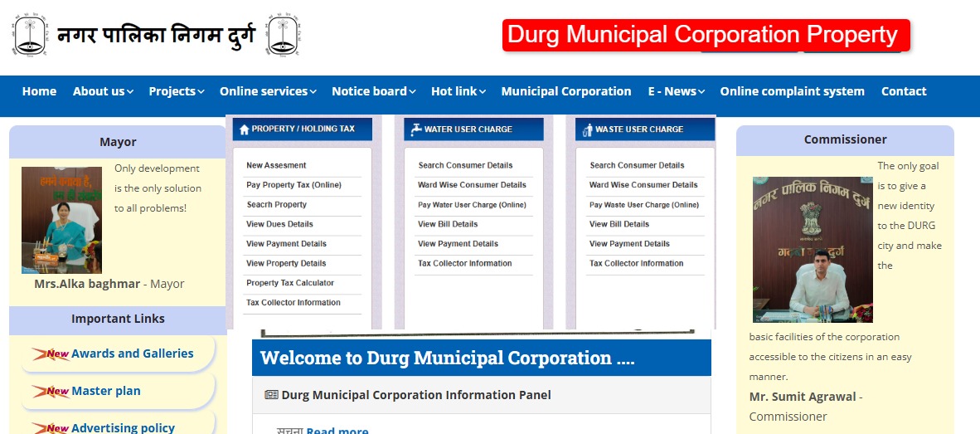Click the tap icon in Water User Charge header

415,129
